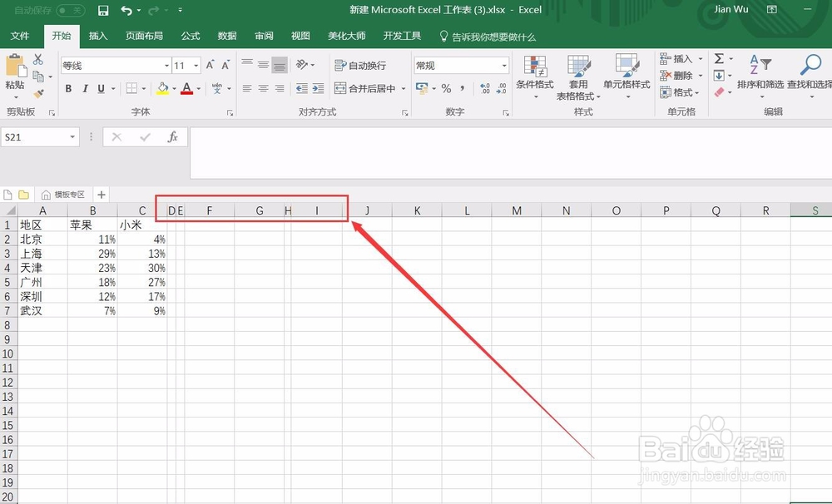Center text horizontally
Image resolution: width=832 pixels, height=504 pixels.
[263, 89]
